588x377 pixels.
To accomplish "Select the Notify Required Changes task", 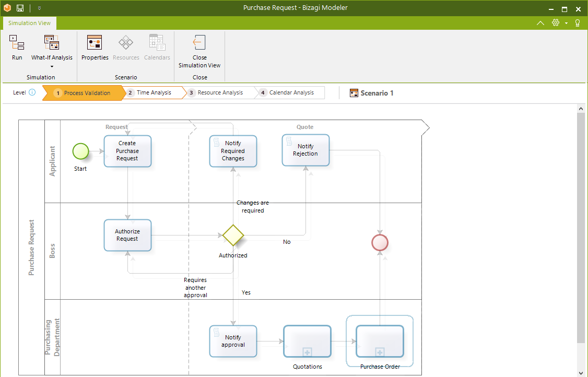I will (233, 151).
